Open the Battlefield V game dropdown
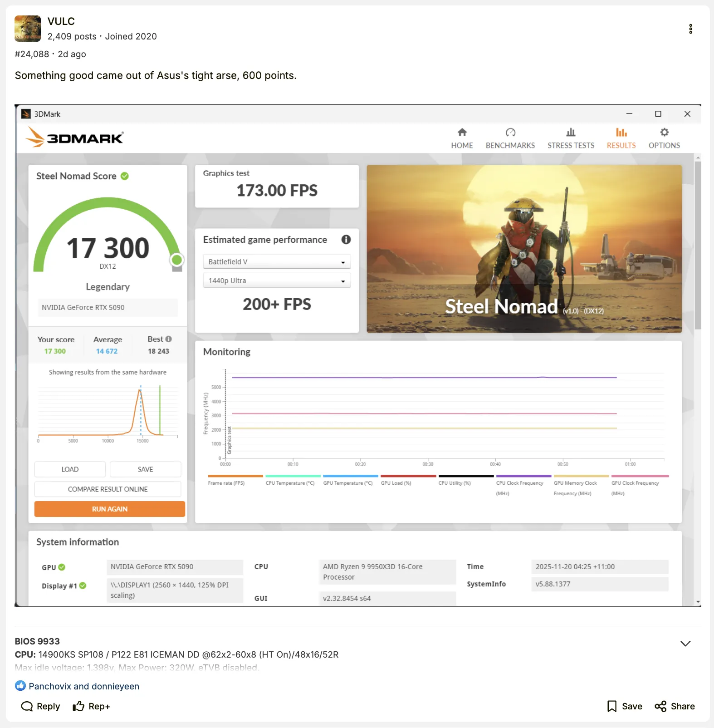Viewport: 714px width, 728px height. tap(277, 261)
